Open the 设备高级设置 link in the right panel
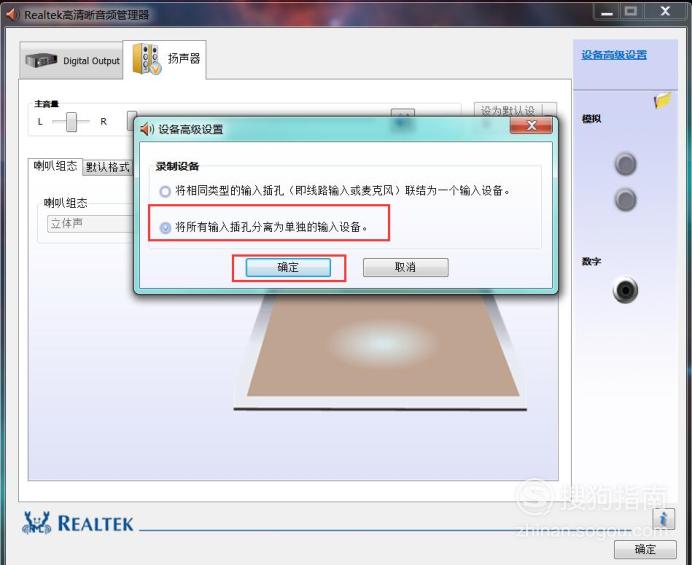 point(613,55)
